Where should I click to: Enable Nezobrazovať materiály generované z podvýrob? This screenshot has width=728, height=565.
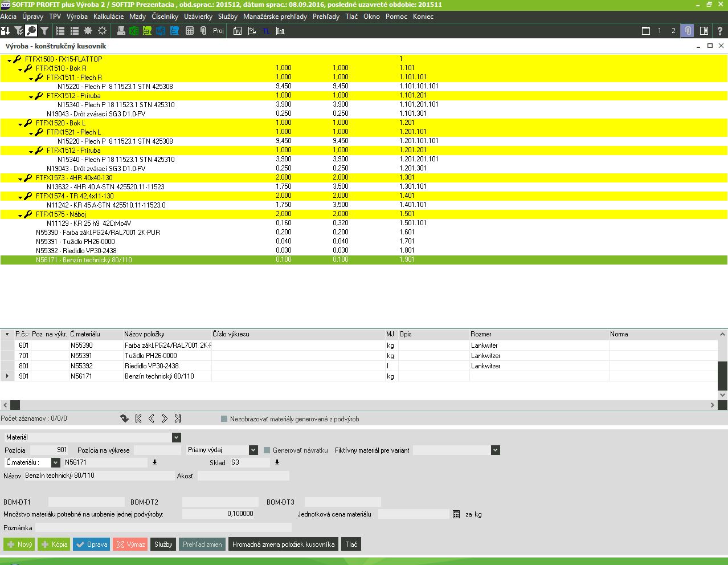[224, 419]
